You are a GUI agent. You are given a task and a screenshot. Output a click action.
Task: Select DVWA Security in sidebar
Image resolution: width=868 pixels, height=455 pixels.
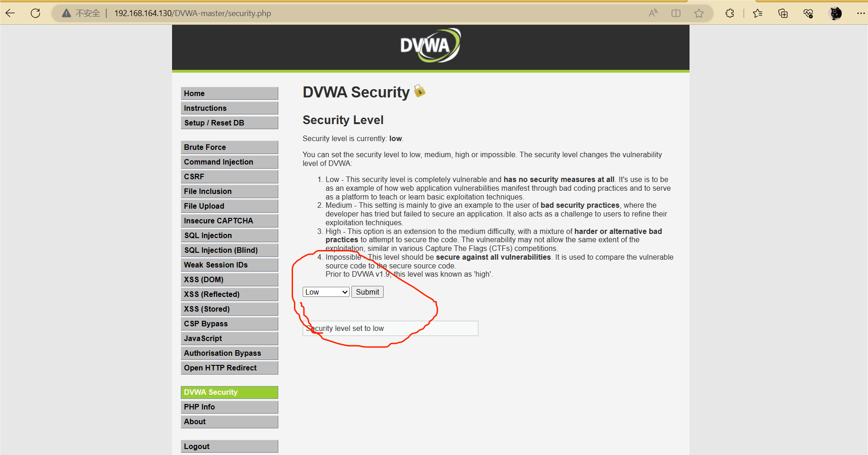pyautogui.click(x=230, y=392)
